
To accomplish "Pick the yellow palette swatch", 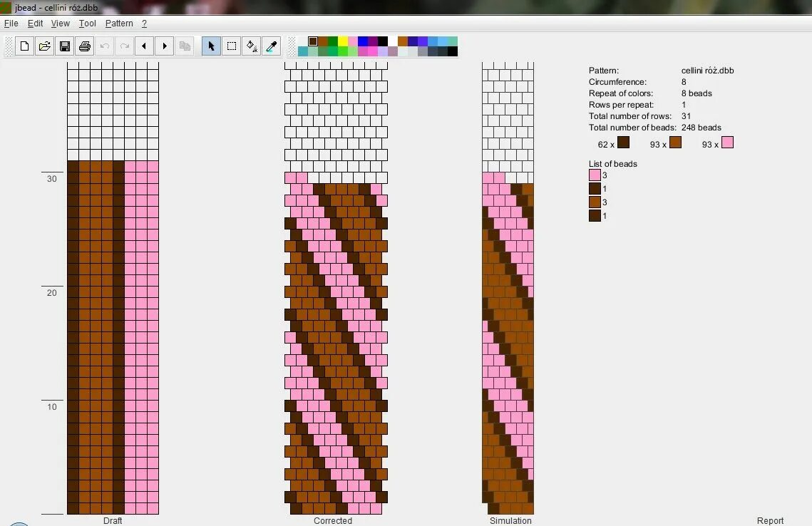I will pyautogui.click(x=343, y=41).
